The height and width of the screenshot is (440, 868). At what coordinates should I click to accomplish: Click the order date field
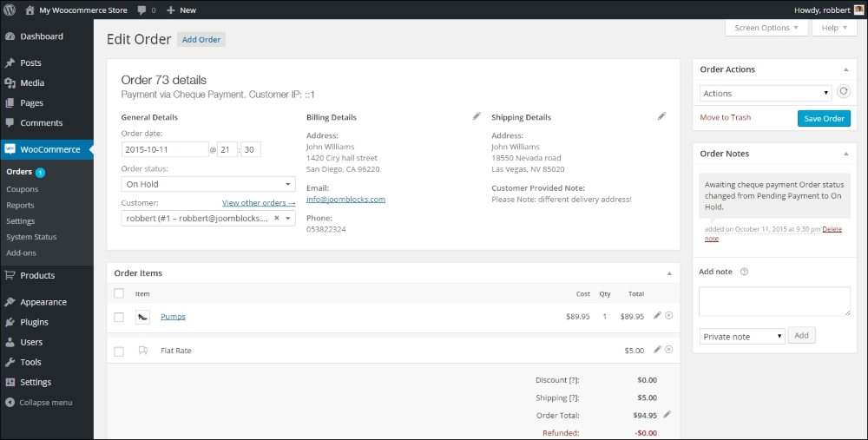pyautogui.click(x=164, y=149)
